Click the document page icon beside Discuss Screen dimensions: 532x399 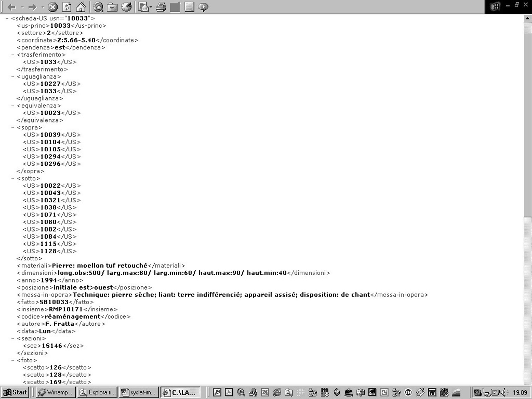pos(189,7)
